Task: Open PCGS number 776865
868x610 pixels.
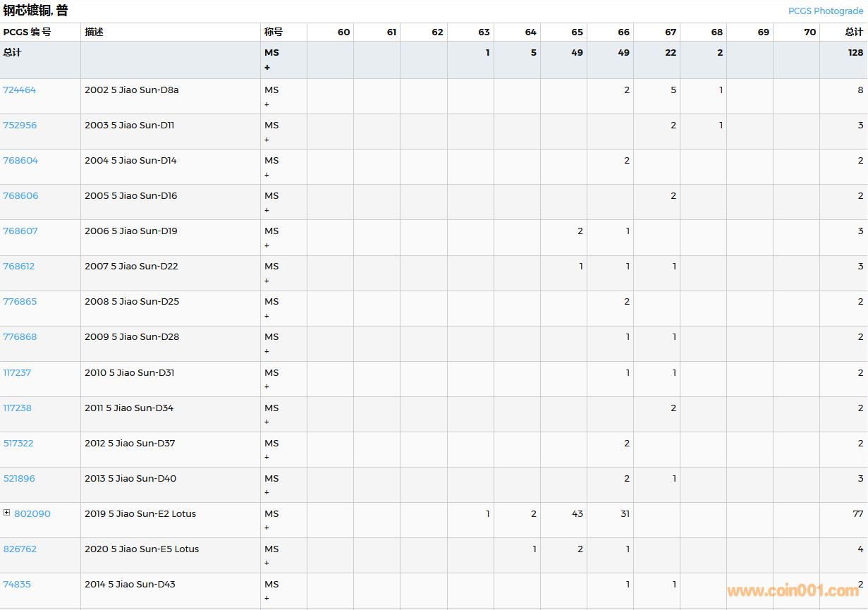Action: (20, 302)
